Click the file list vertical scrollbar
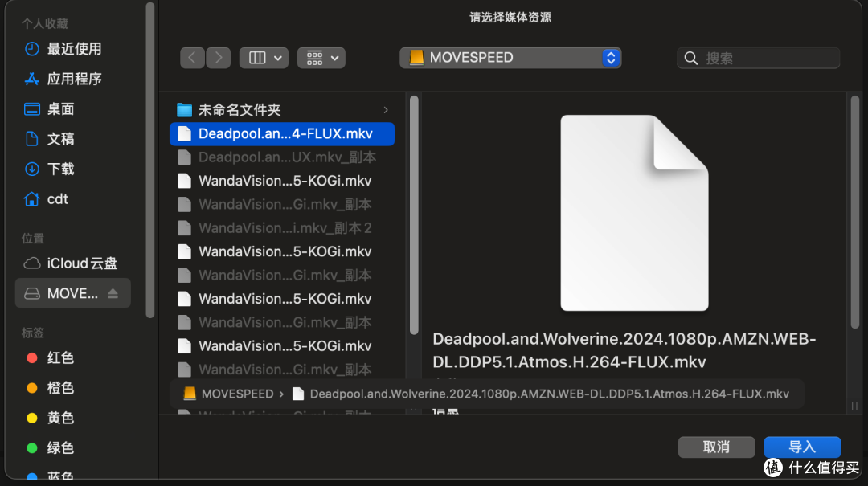The height and width of the screenshot is (486, 868). pyautogui.click(x=414, y=214)
